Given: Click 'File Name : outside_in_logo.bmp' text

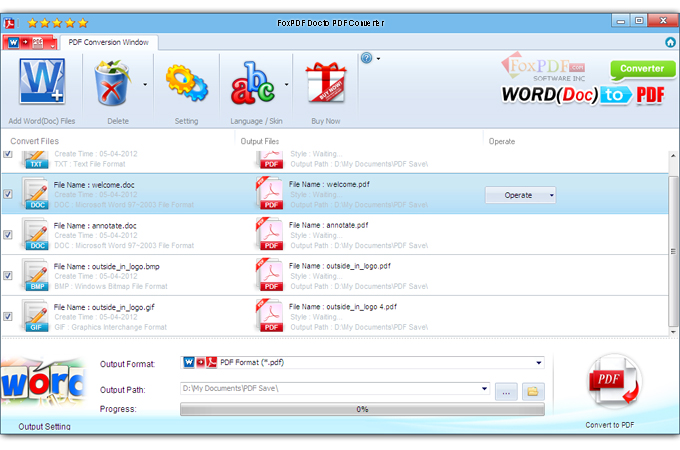Looking at the screenshot, I should coord(107,266).
